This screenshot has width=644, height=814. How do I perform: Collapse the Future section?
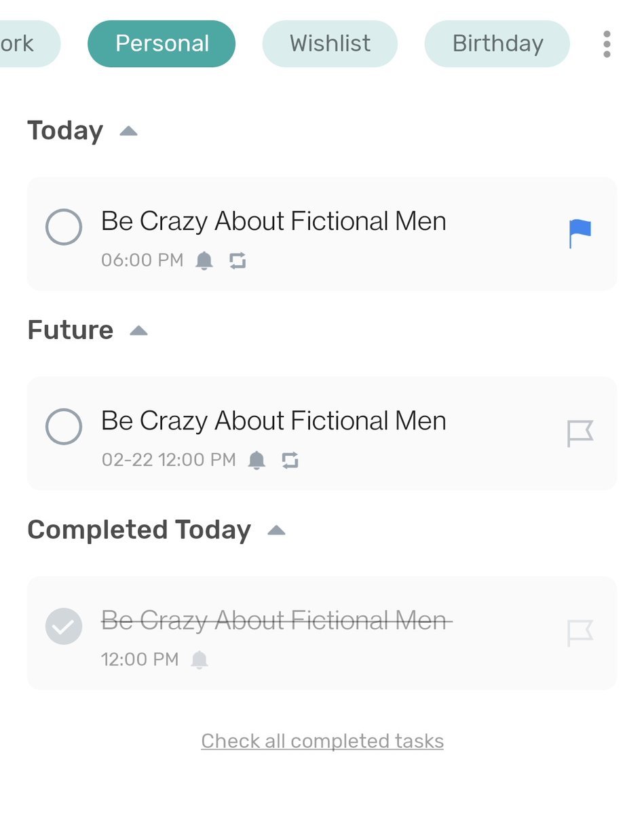pyautogui.click(x=138, y=330)
